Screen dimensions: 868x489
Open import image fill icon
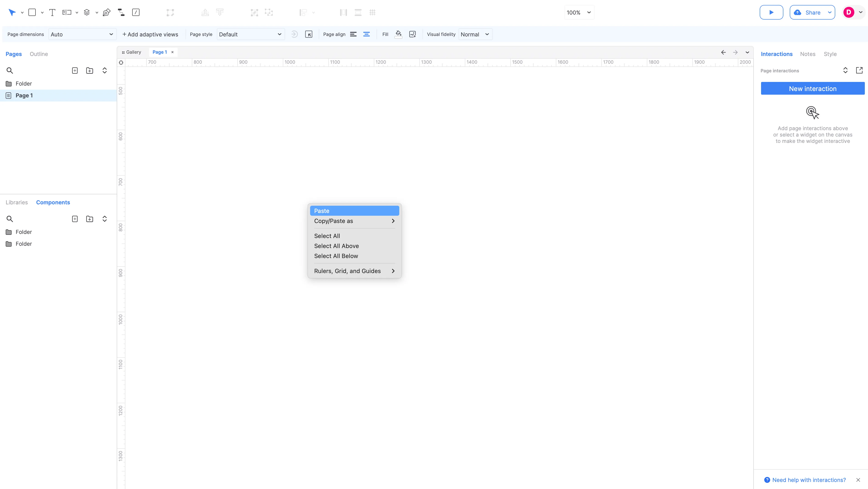coord(412,34)
